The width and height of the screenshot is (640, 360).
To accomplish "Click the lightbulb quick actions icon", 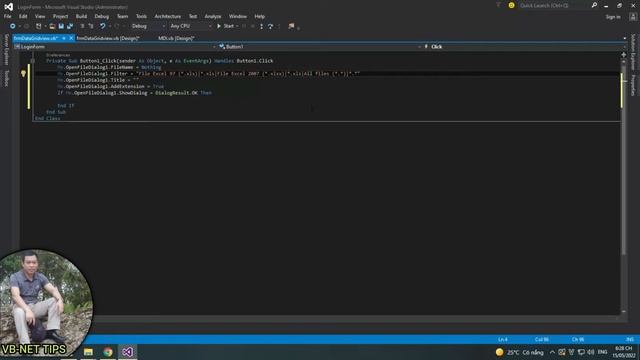I will click(x=23, y=74).
